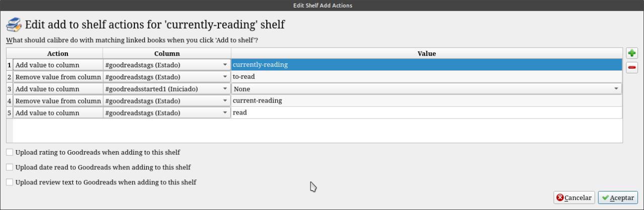Click the red minus remove row icon
This screenshot has width=644, height=210.
click(x=631, y=67)
